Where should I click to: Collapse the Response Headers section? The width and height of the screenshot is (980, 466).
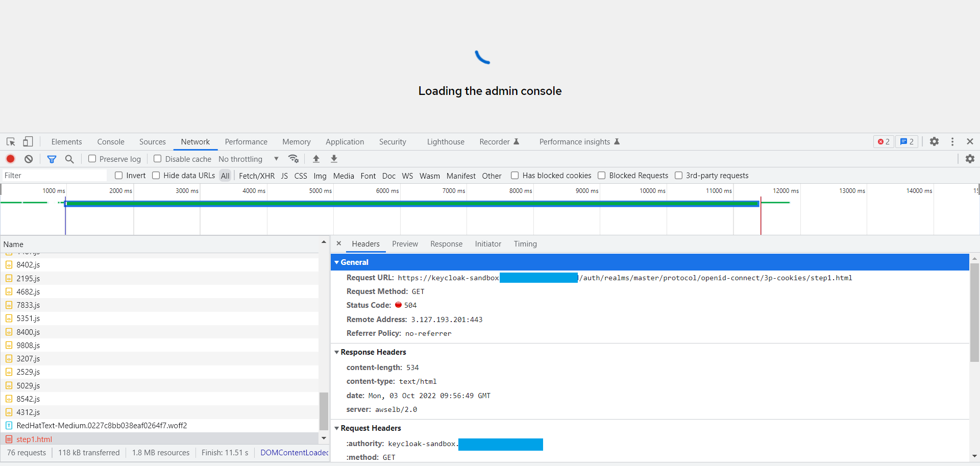(337, 352)
